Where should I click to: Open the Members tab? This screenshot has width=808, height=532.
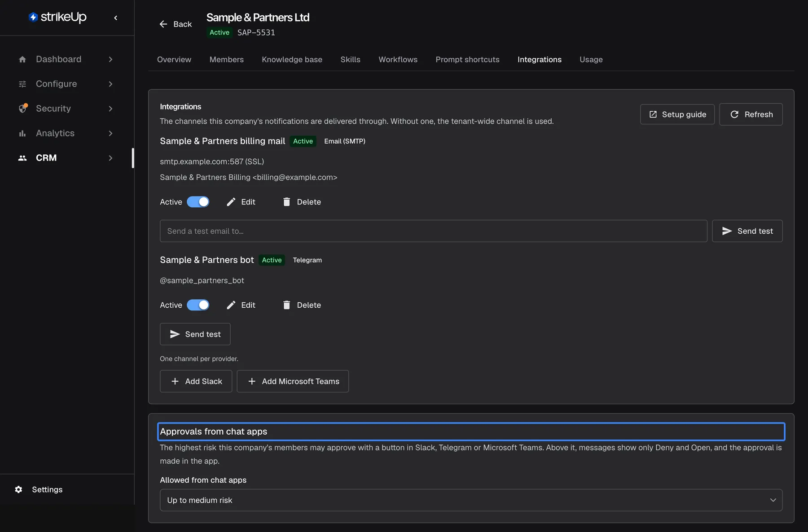tap(227, 60)
